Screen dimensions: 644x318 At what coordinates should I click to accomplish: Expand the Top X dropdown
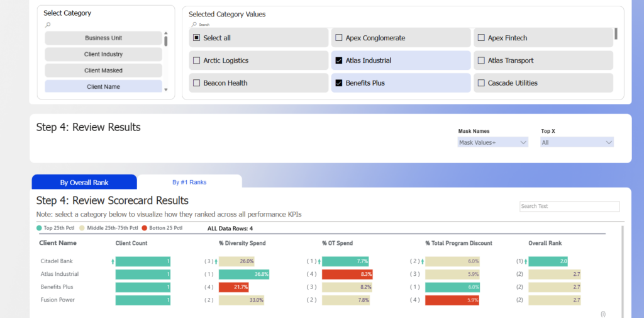(x=577, y=143)
